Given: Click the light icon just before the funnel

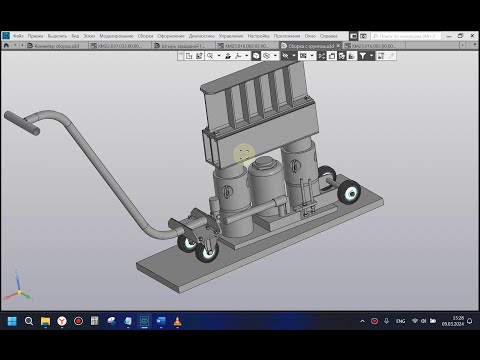Looking at the screenshot, I should click(x=352, y=56).
